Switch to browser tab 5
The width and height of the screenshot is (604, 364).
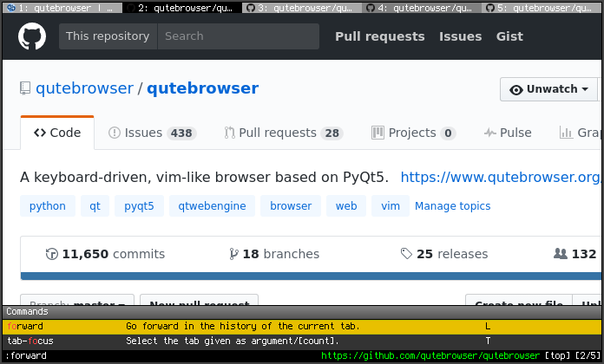click(x=542, y=8)
